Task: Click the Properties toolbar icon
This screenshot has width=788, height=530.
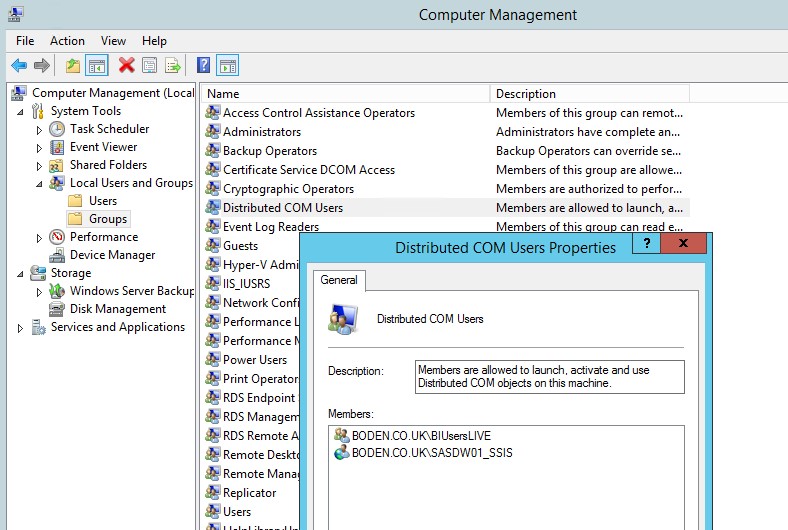Action: pos(150,65)
